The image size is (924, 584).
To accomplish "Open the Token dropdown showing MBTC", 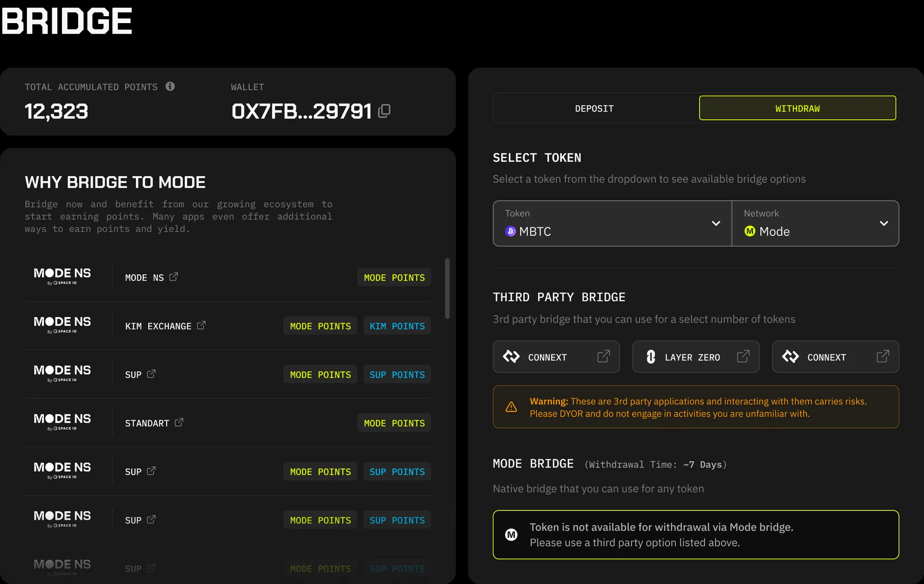I will [613, 223].
